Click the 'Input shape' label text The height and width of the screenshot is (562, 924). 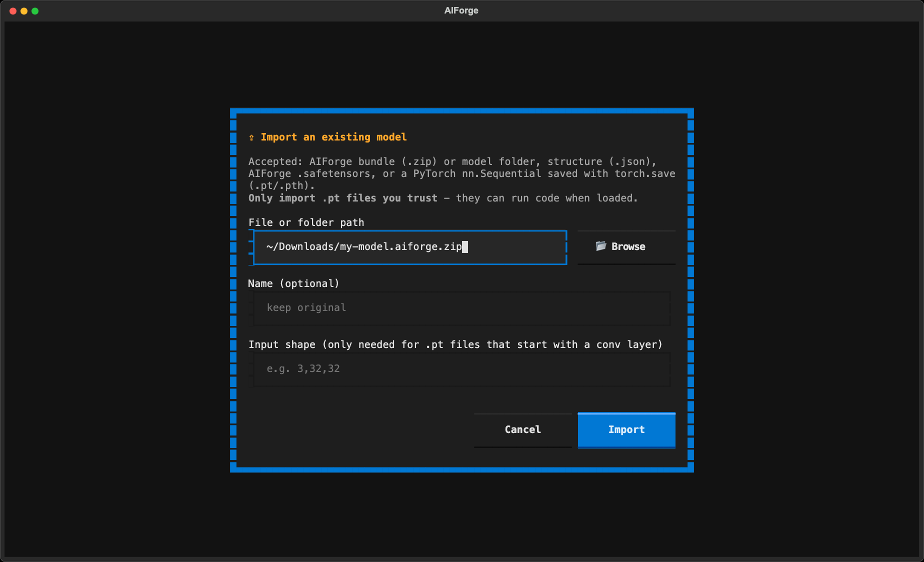point(455,344)
